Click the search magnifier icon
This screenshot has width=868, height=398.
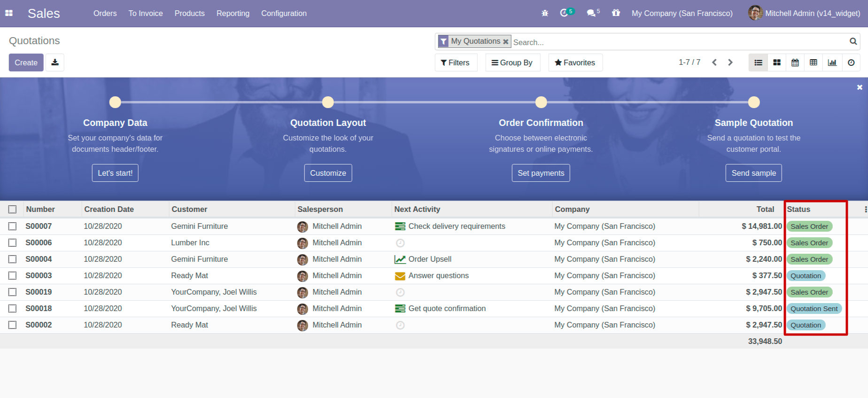(853, 41)
